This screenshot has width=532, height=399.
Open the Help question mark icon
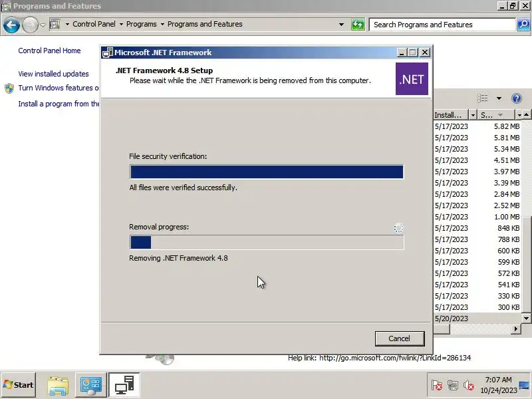(517, 98)
